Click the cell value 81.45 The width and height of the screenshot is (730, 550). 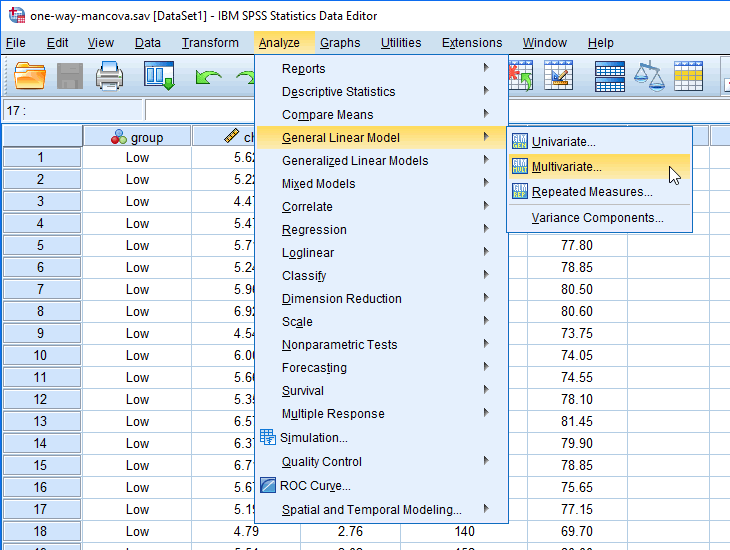577,421
